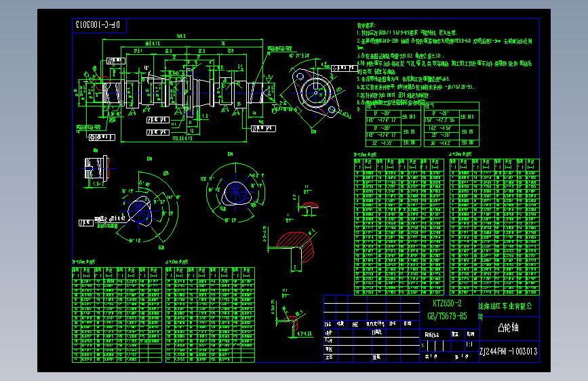The width and height of the screenshot is (588, 381).
Task: Click the standard text GB/T5679-85
Action: coord(447,316)
